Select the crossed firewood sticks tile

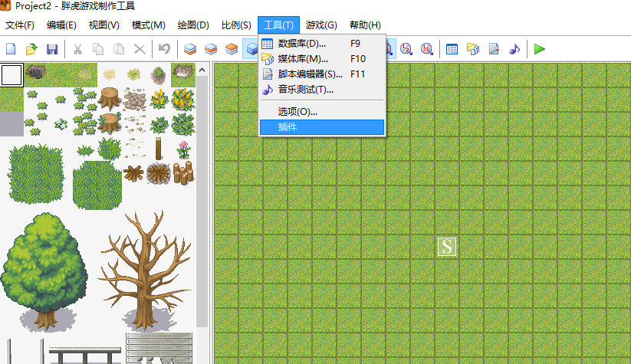tap(134, 174)
